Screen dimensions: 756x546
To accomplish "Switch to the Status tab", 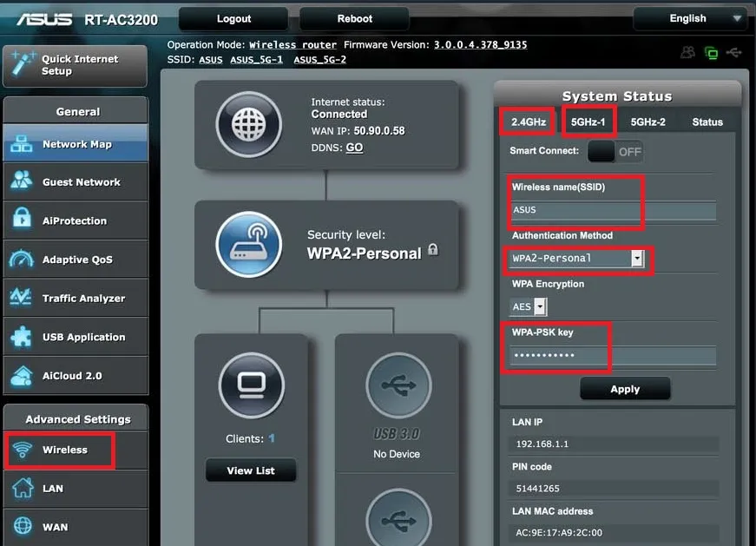I will tap(707, 122).
